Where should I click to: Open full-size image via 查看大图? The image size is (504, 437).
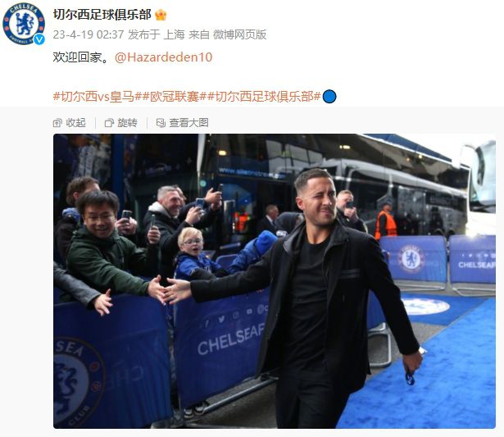pyautogui.click(x=182, y=123)
